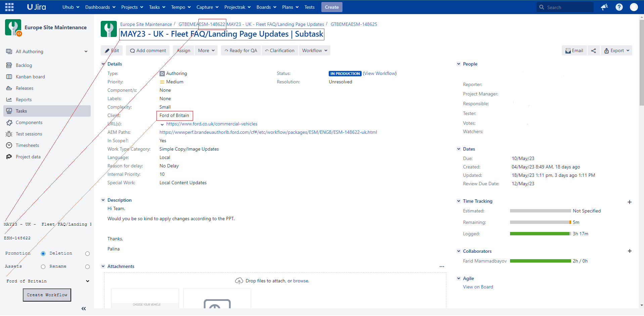Collapse the Description section
The image size is (644, 316).
click(x=103, y=200)
